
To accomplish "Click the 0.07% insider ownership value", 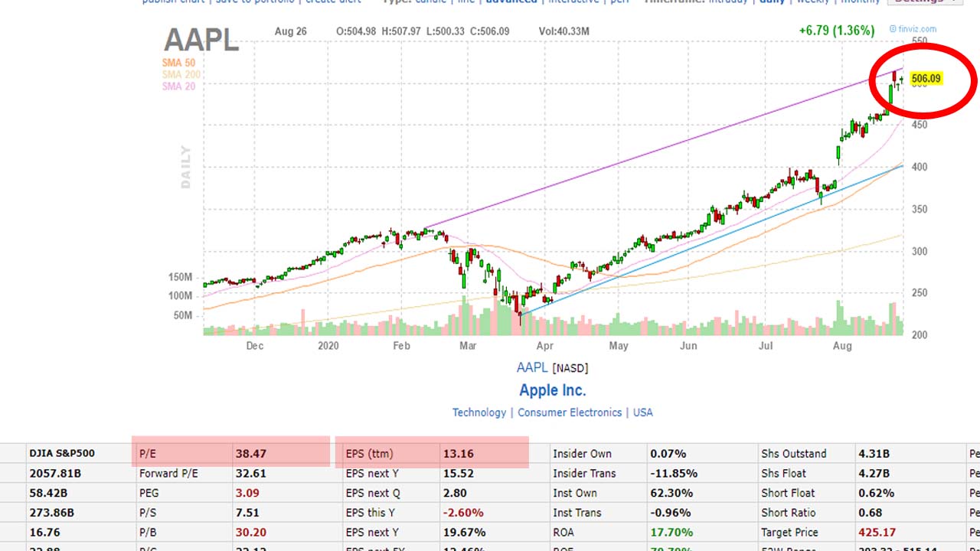I will [x=668, y=454].
